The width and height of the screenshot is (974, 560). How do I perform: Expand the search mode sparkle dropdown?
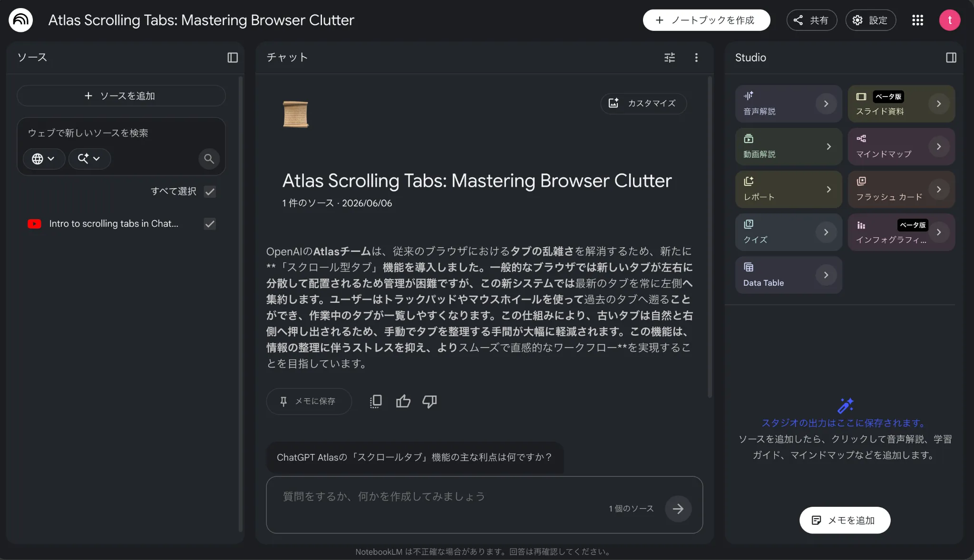point(89,159)
